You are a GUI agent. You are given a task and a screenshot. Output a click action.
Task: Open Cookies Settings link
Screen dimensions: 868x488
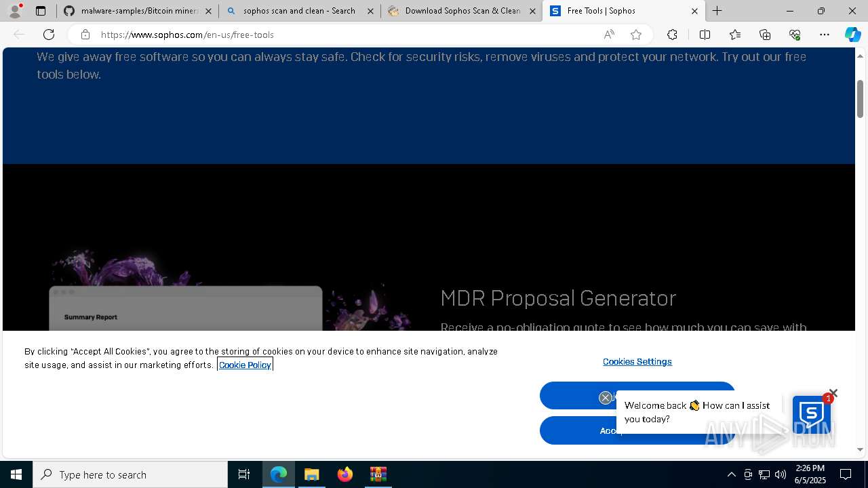tap(637, 362)
